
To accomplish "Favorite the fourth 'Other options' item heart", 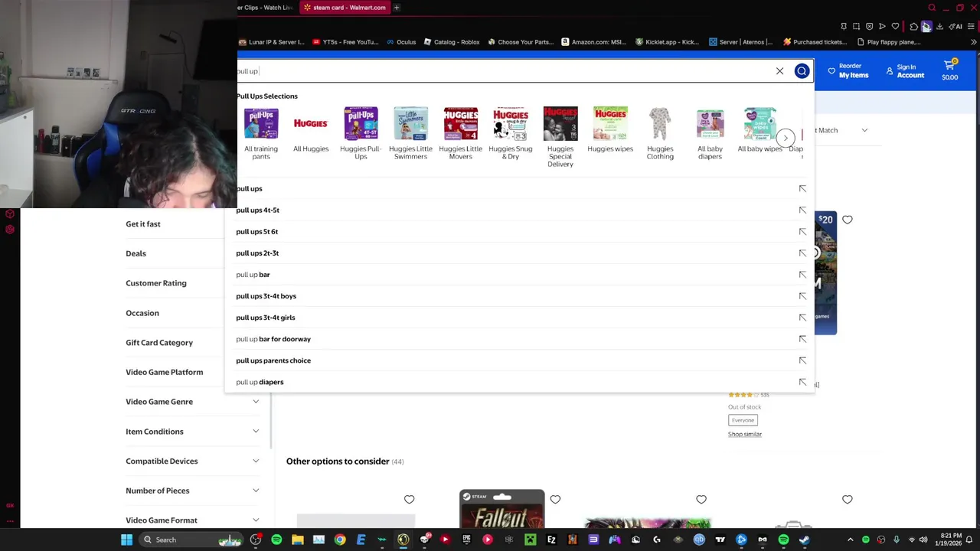I will point(848,499).
